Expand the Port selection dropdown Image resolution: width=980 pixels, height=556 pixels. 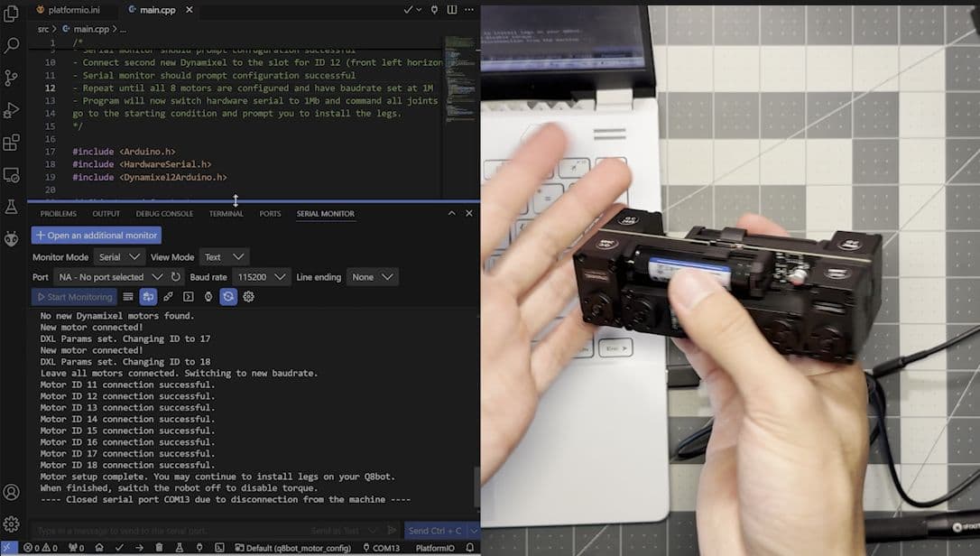pos(110,276)
